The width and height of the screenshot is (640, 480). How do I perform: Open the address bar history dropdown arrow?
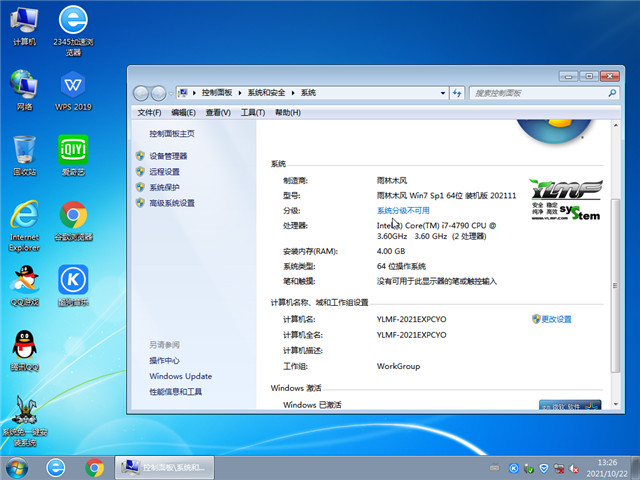pyautogui.click(x=443, y=93)
